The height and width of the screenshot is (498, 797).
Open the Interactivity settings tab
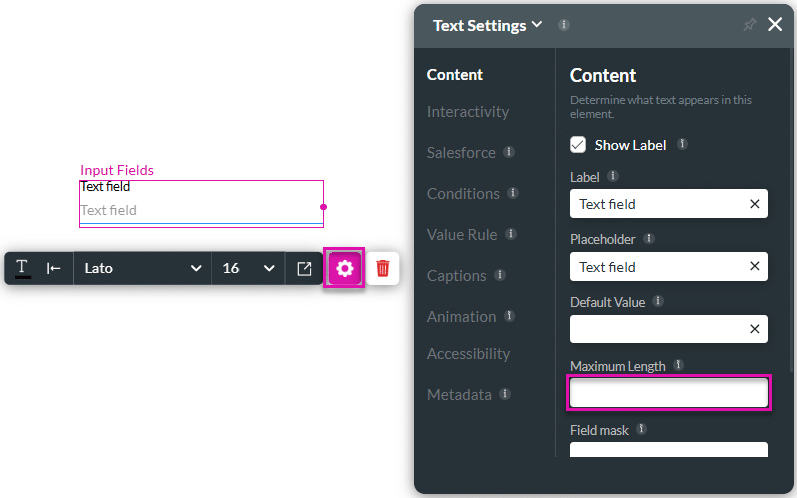pos(468,112)
